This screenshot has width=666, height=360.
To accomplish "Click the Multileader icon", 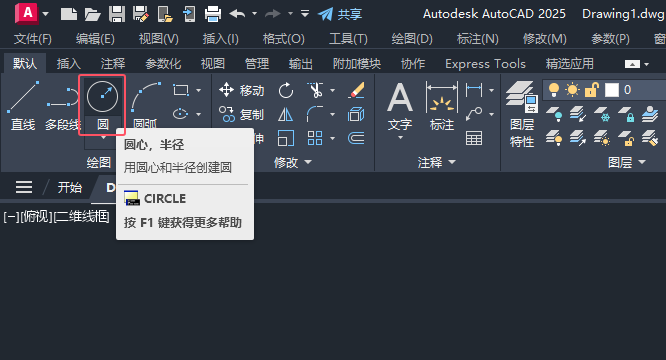I will (x=474, y=114).
